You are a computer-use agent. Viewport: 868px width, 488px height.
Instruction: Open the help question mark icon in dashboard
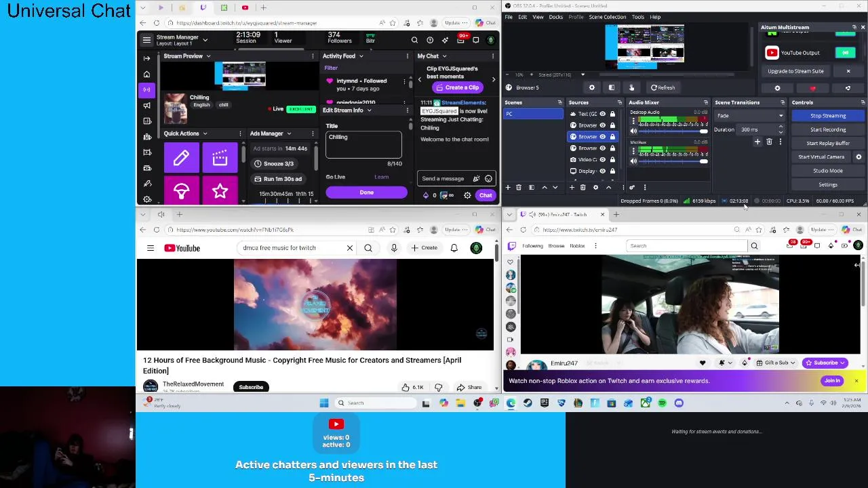[x=430, y=41]
